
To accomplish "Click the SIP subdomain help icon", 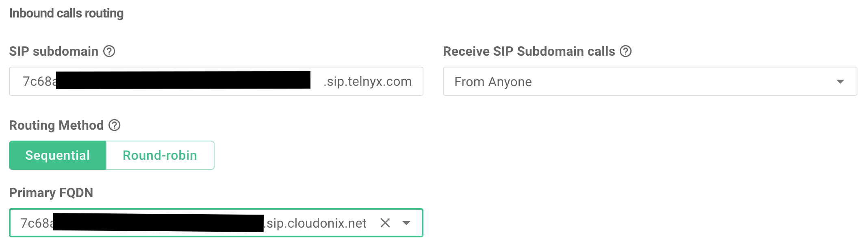I will [109, 52].
